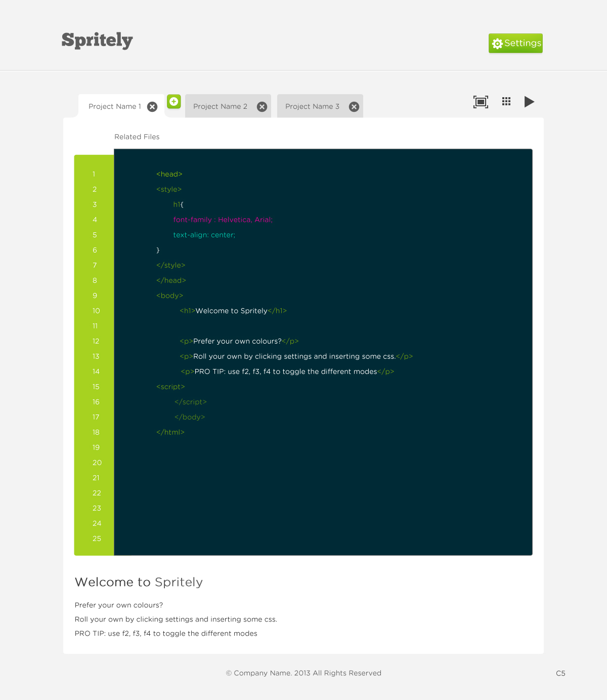The width and height of the screenshot is (607, 700).
Task: Select the Project Name 1 tab
Action: pyautogui.click(x=114, y=106)
